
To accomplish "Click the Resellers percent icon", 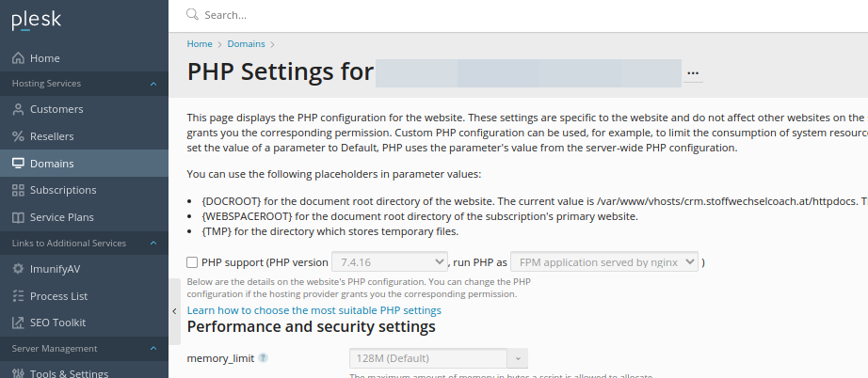I will point(18,136).
